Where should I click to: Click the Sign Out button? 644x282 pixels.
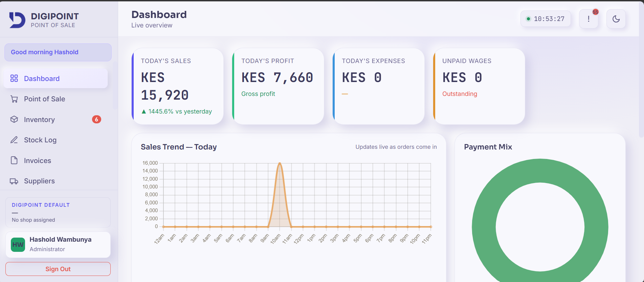58,269
